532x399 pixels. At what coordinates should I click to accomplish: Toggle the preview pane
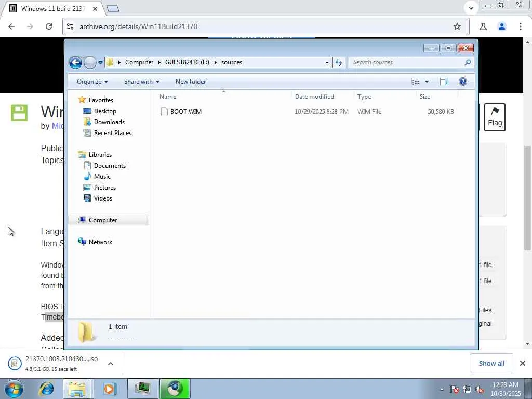tap(444, 82)
